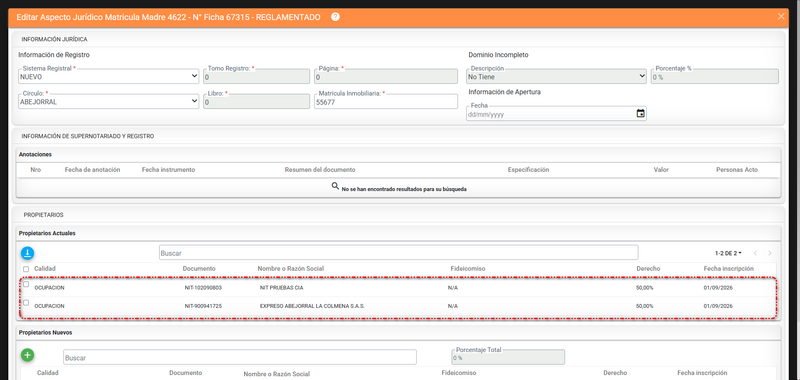Image resolution: width=800 pixels, height=380 pixels.
Task: Sort by Calidad column in Propietarios Actuales
Action: click(x=45, y=269)
